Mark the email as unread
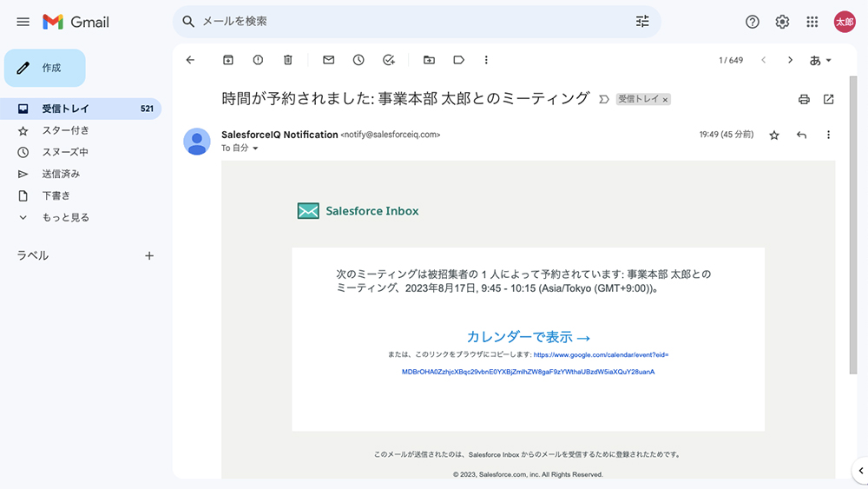The image size is (868, 489). (328, 60)
